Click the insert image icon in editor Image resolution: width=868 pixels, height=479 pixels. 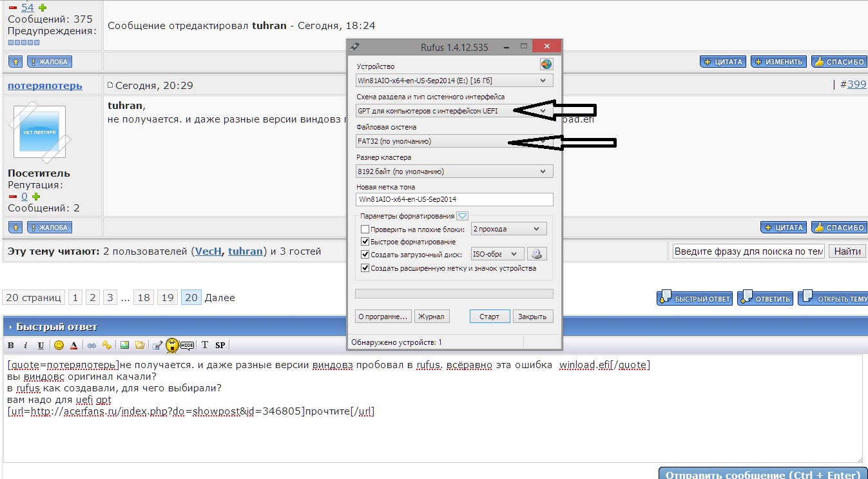tap(124, 346)
